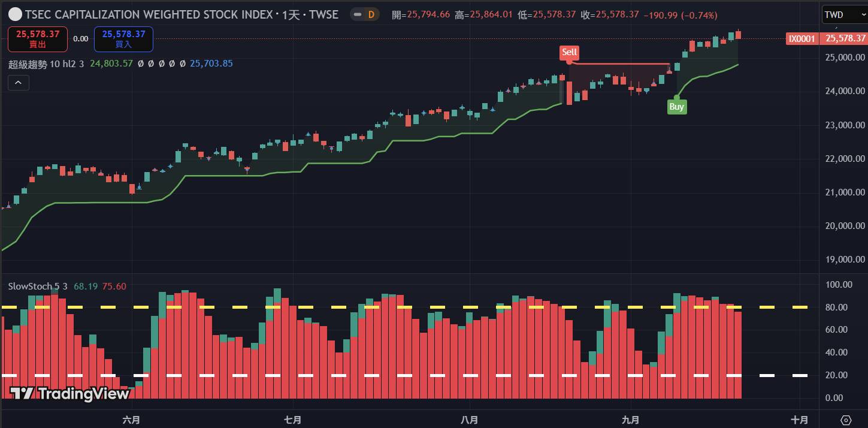Click the symbol logo circle beside the index title
This screenshot has height=428, width=868.
[16, 14]
